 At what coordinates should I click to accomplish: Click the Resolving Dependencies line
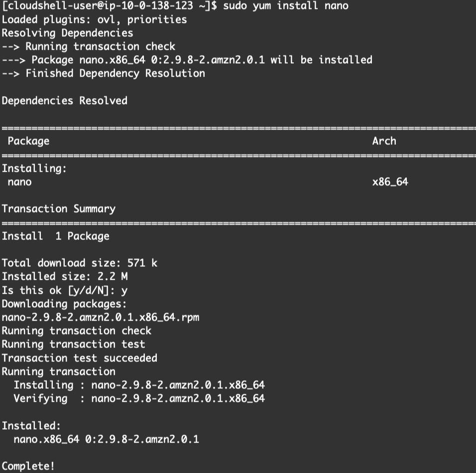[x=67, y=33]
